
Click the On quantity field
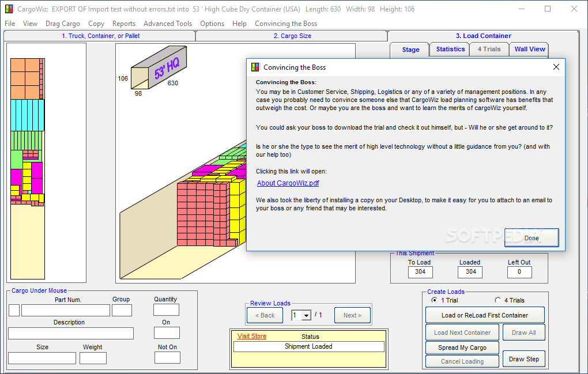(167, 333)
